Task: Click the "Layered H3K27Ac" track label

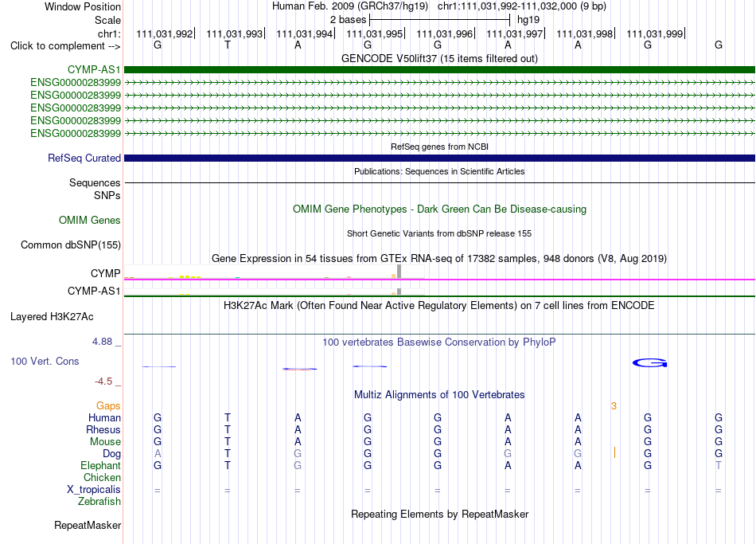Action: (52, 317)
